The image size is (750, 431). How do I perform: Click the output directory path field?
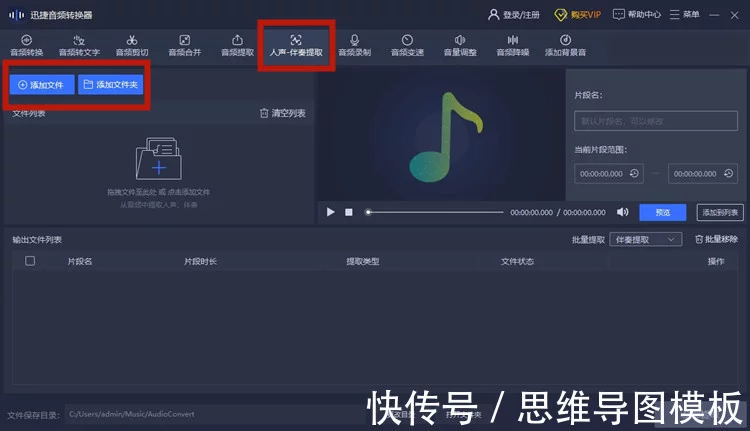215,414
